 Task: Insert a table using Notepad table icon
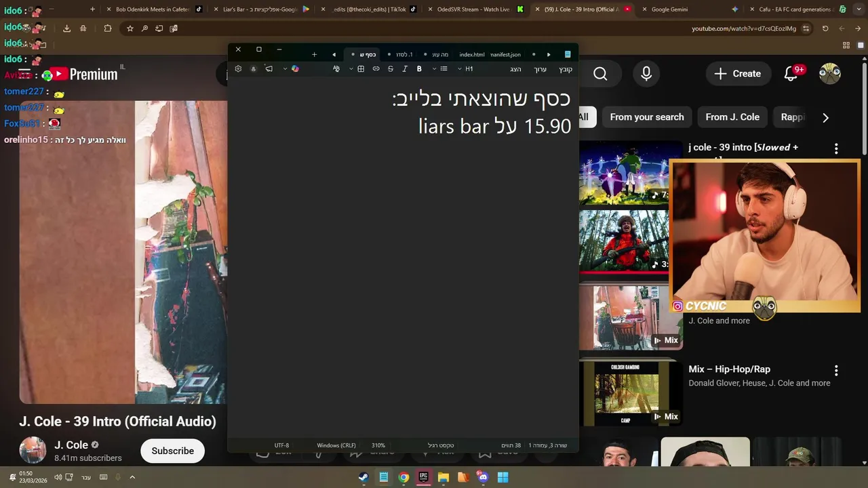click(x=361, y=69)
